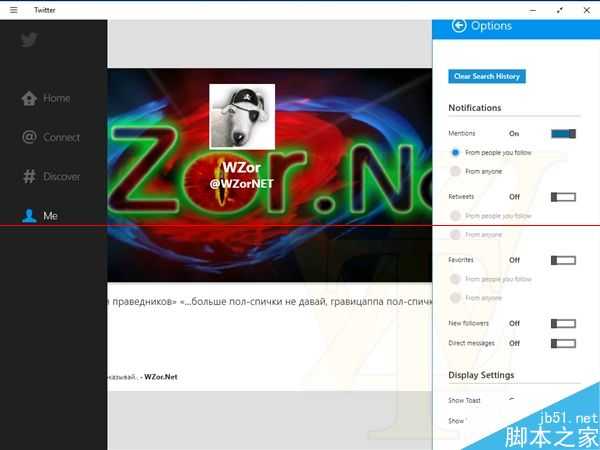This screenshot has width=600, height=450.
Task: Enable the Direct messages toggle
Action: pyautogui.click(x=563, y=343)
